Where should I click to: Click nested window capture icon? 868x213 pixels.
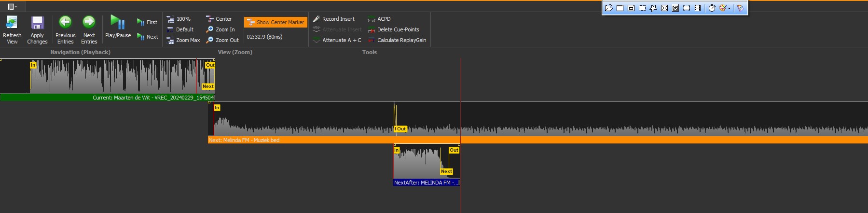click(631, 8)
